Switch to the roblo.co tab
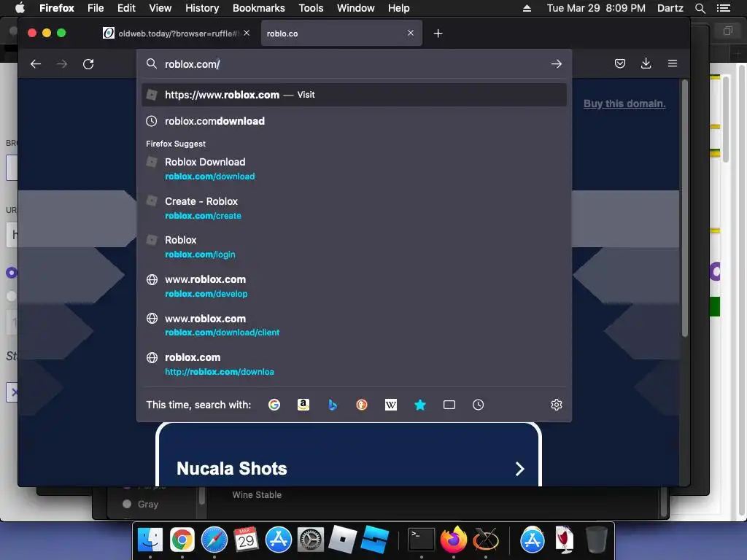 click(341, 34)
